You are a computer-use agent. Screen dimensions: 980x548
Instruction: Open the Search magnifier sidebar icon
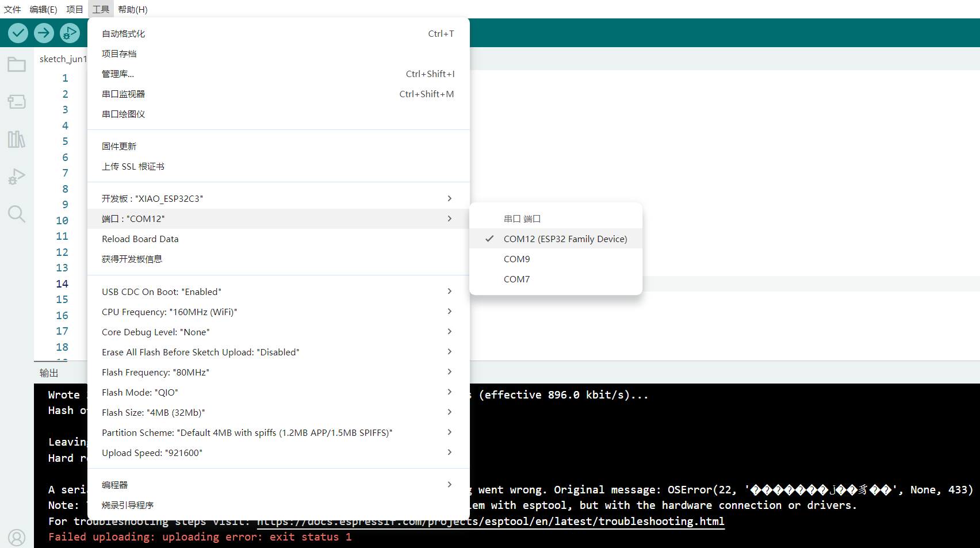tap(17, 214)
